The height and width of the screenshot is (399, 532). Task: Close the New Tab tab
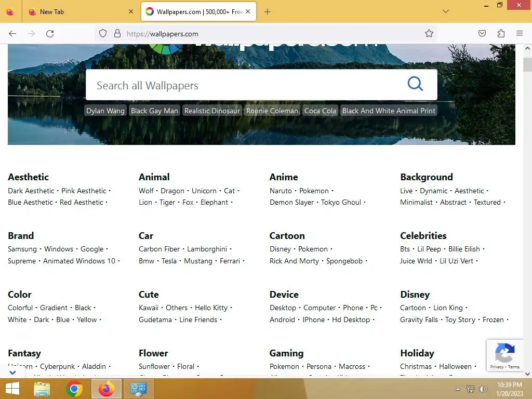point(131,11)
